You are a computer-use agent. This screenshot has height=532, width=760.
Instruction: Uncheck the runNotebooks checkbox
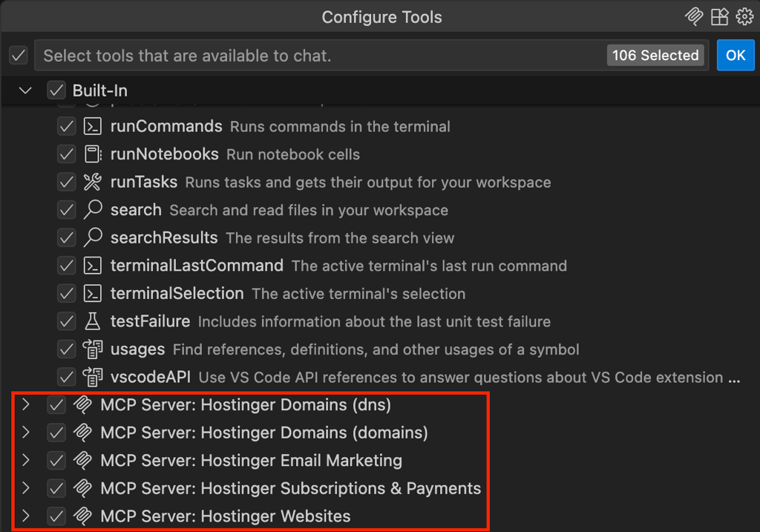coord(66,154)
